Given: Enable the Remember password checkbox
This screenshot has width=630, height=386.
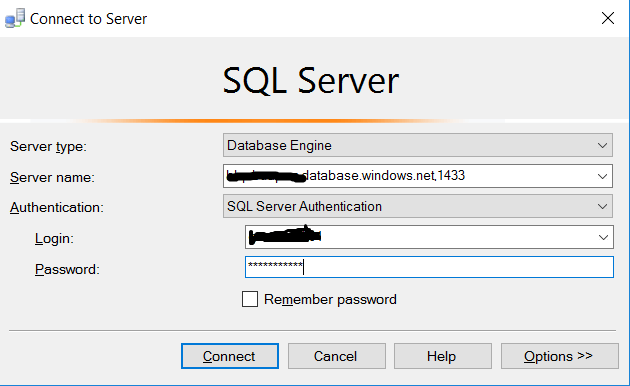Looking at the screenshot, I should coord(250,299).
